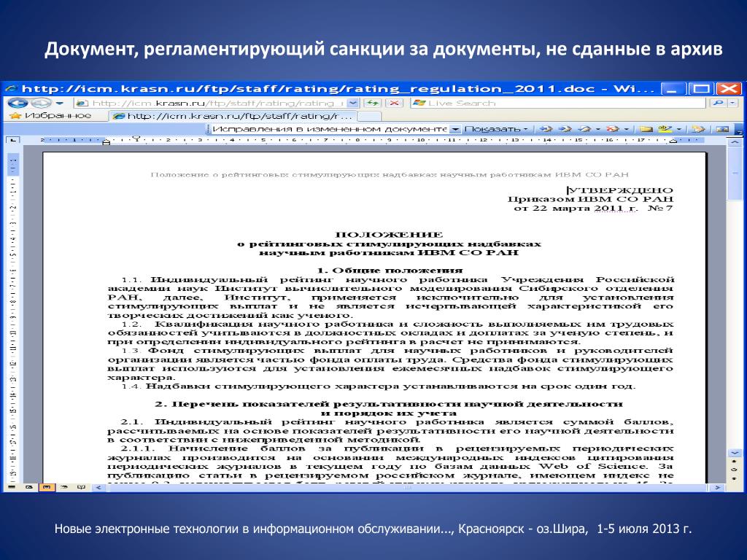Screen dimensions: 747x560
Task: Open a blank new tab
Action: tap(369, 116)
